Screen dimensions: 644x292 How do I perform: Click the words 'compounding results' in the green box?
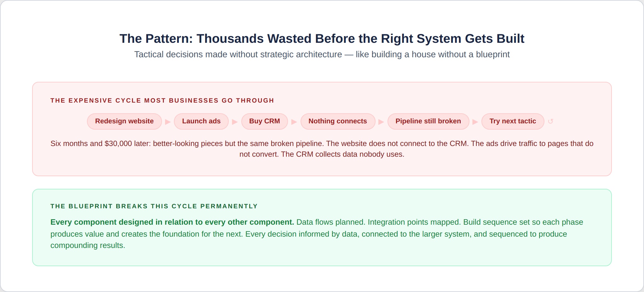(x=88, y=245)
